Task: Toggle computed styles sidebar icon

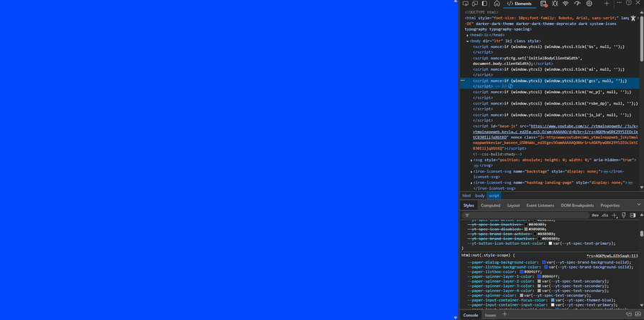Action: pyautogui.click(x=633, y=215)
